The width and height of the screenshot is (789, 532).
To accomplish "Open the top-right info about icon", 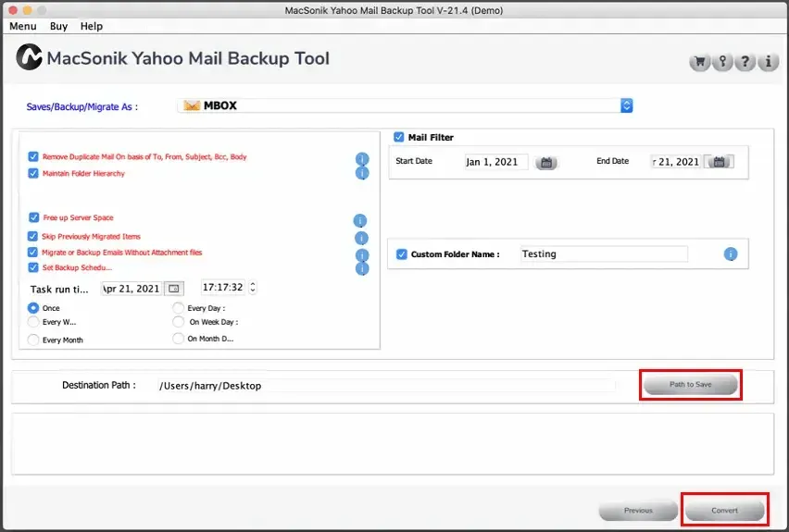I will point(769,62).
